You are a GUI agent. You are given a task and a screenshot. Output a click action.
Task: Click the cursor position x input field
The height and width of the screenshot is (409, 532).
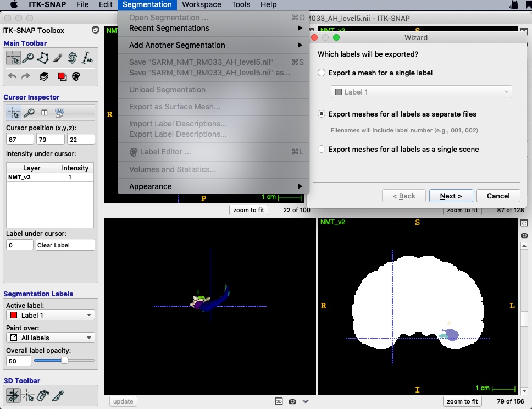pos(19,140)
